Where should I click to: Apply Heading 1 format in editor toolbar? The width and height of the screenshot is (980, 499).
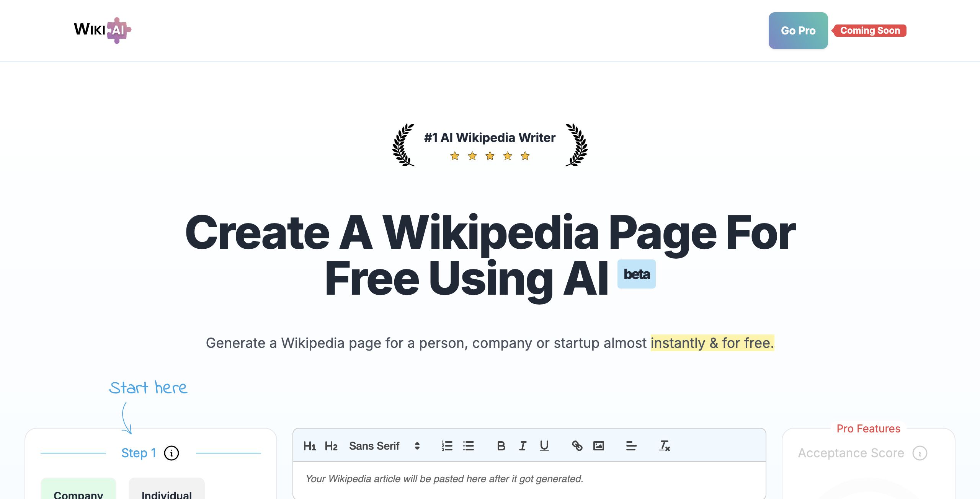(x=309, y=446)
